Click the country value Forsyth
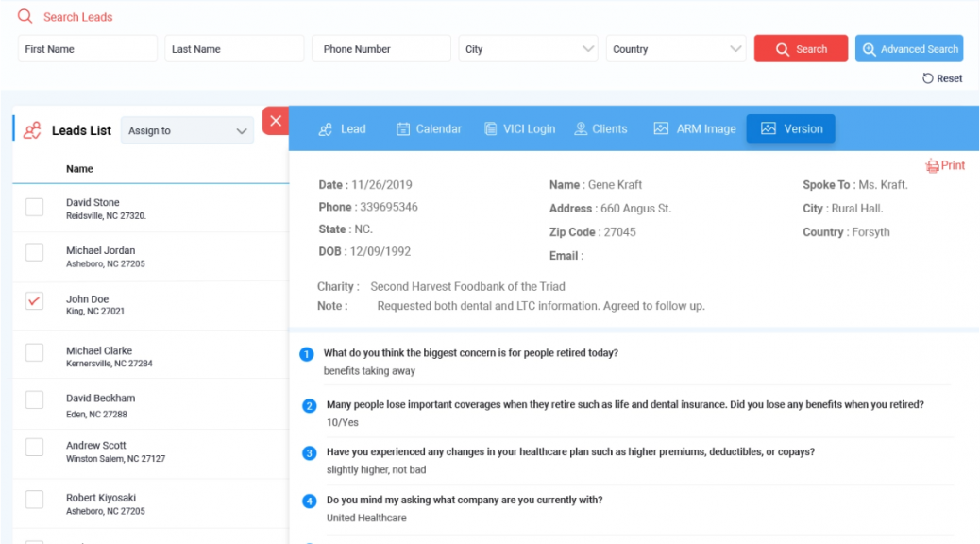 click(x=871, y=232)
